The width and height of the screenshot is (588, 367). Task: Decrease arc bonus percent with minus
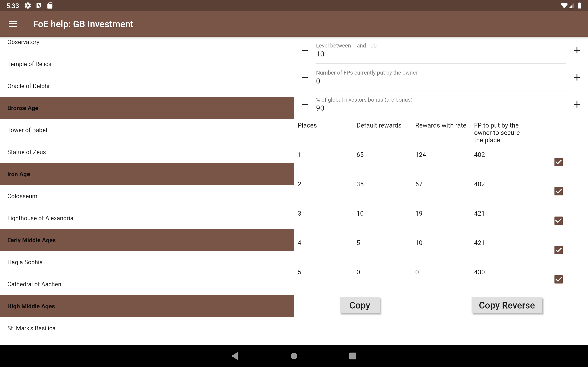click(305, 104)
